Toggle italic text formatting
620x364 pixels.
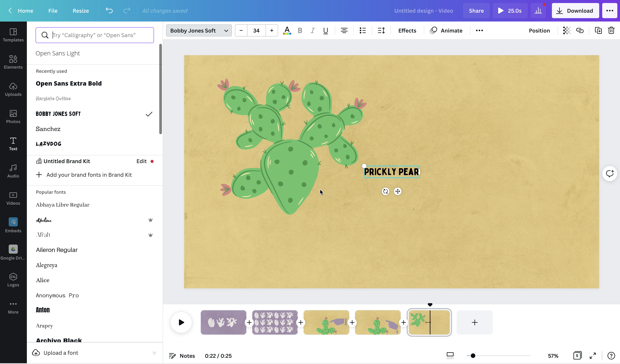pyautogui.click(x=312, y=30)
